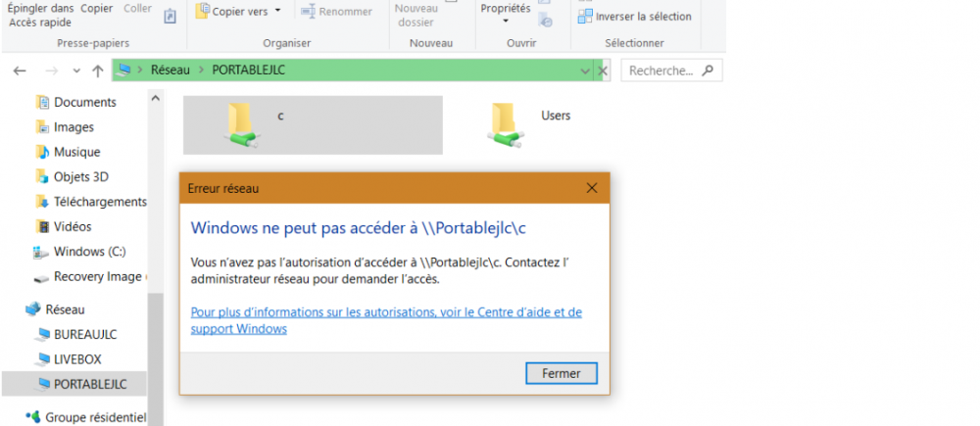Click the navigation pane scrollbar thumb
980x426 pixels.
(x=156, y=359)
